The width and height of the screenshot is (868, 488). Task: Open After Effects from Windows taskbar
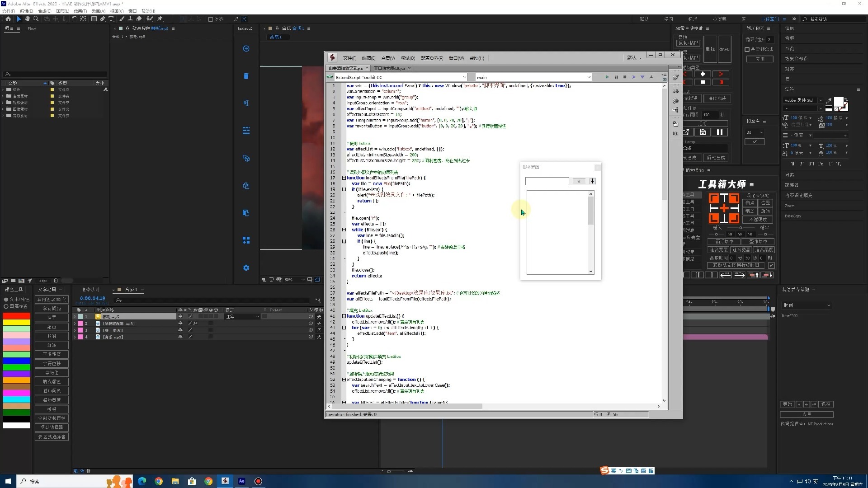coord(241,481)
